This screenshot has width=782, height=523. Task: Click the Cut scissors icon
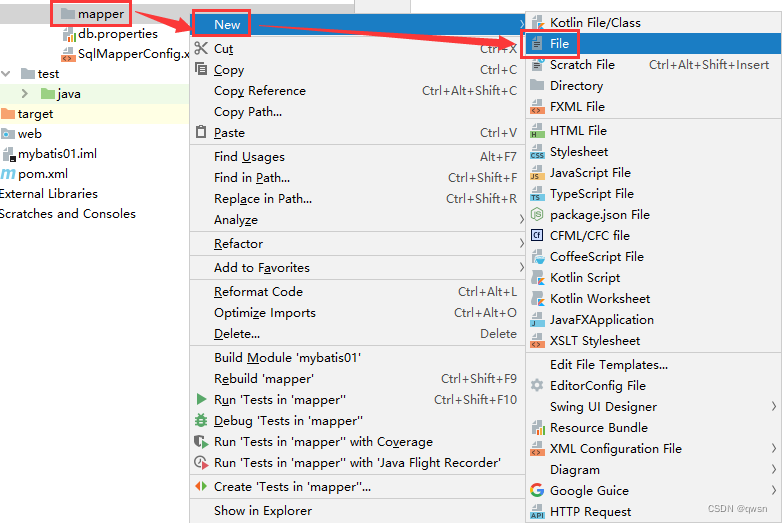click(x=201, y=48)
